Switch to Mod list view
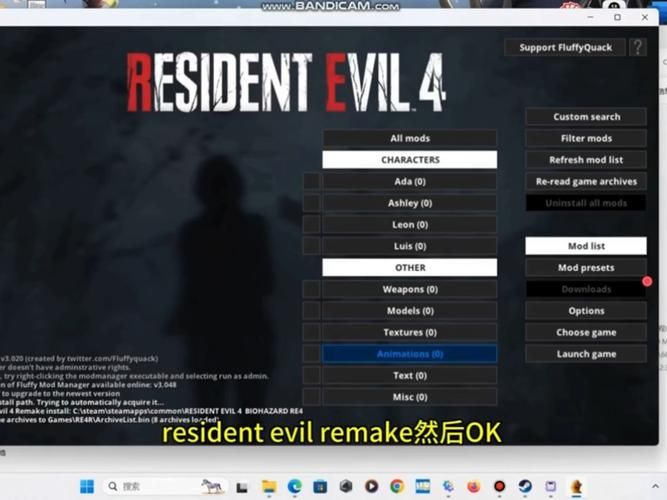667x500 pixels. (x=586, y=246)
